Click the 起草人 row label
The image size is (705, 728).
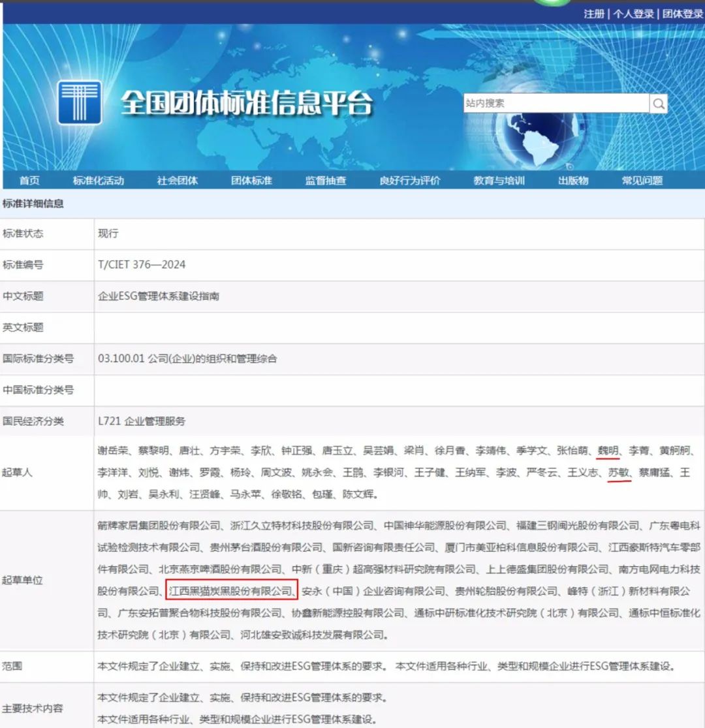pos(17,473)
